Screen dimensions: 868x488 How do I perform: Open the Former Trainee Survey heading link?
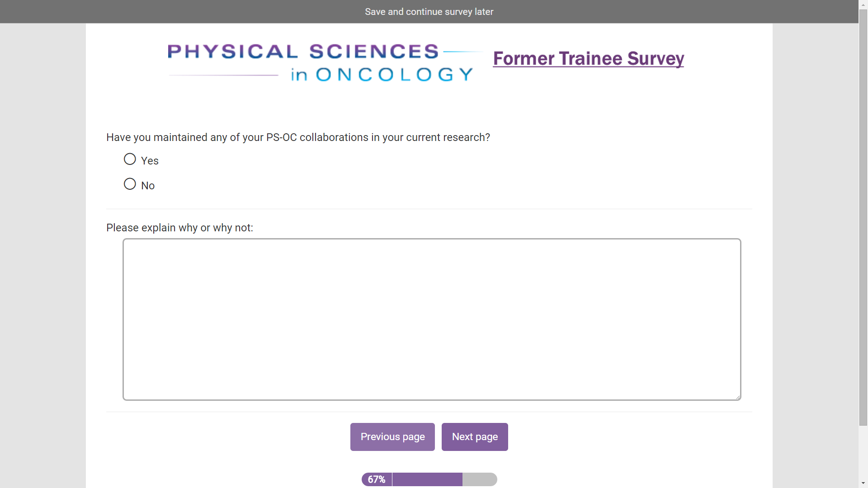point(588,59)
